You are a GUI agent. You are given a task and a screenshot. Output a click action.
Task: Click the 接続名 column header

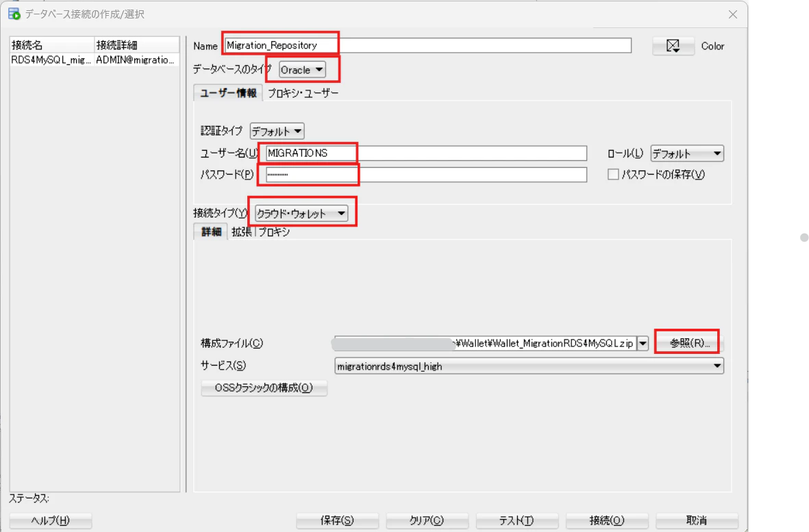click(x=52, y=45)
